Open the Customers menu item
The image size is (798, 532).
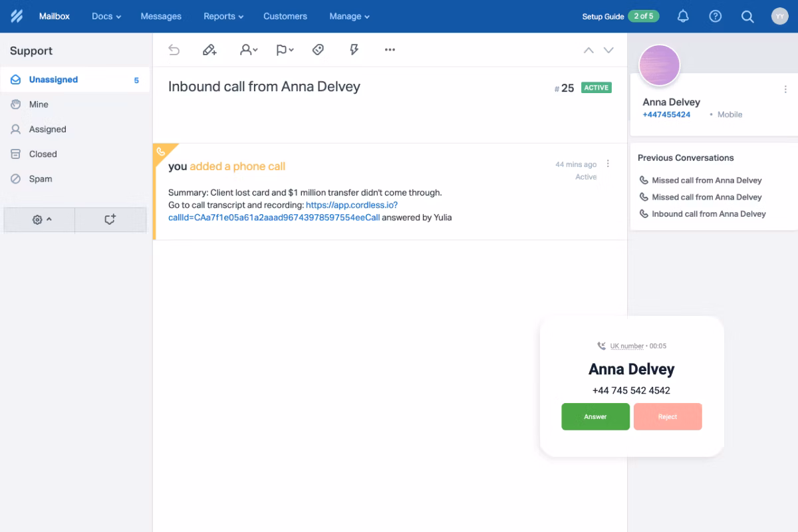click(285, 17)
